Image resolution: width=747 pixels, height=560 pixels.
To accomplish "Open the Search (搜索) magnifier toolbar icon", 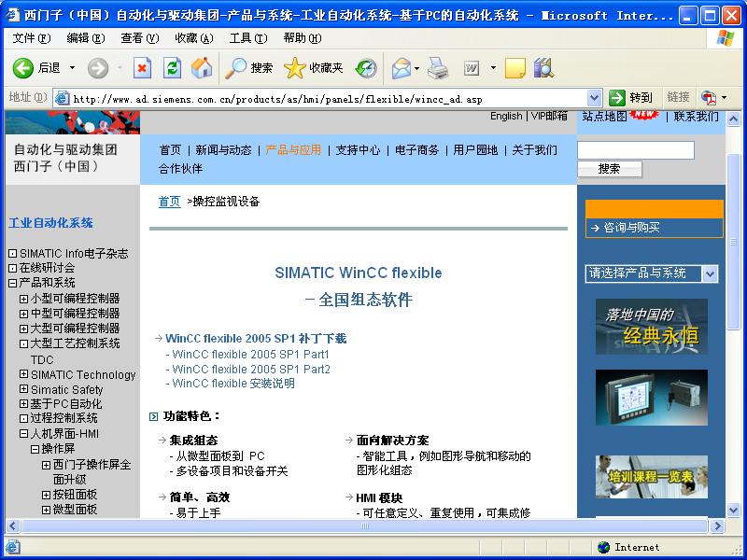I will pos(237,68).
